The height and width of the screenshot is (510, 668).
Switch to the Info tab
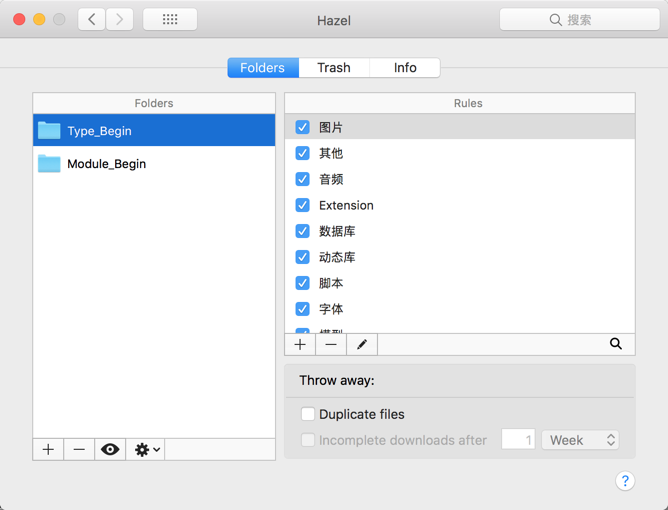pos(405,68)
